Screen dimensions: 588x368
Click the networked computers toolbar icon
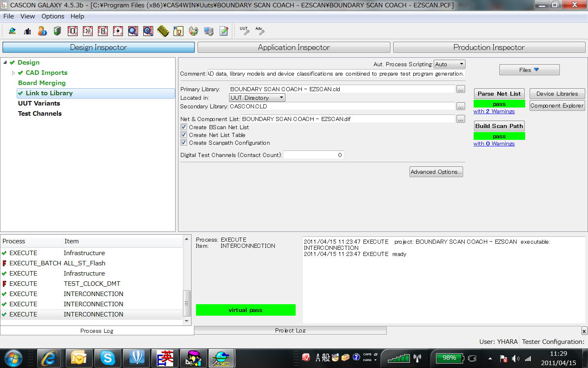pos(209,31)
